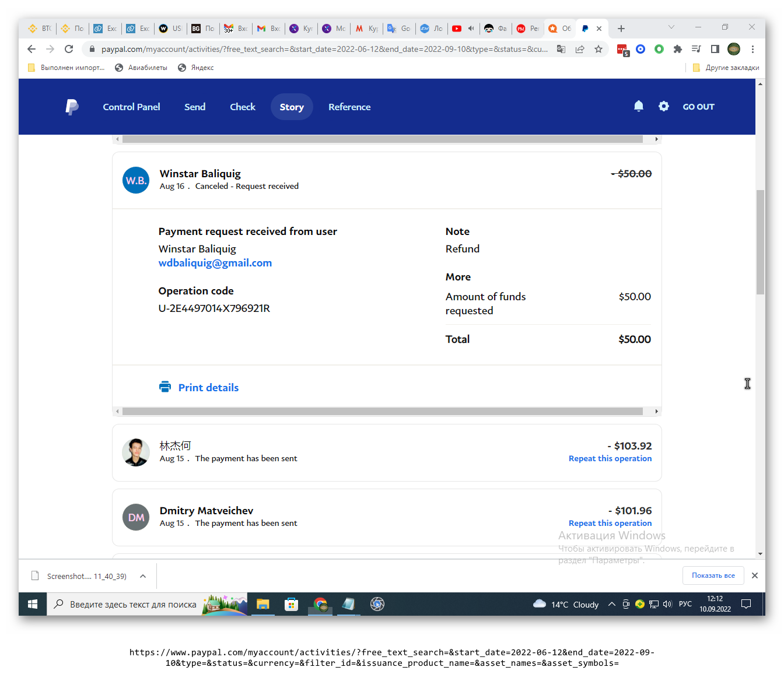Open Control Panel in PayPal navigation

[x=131, y=107]
